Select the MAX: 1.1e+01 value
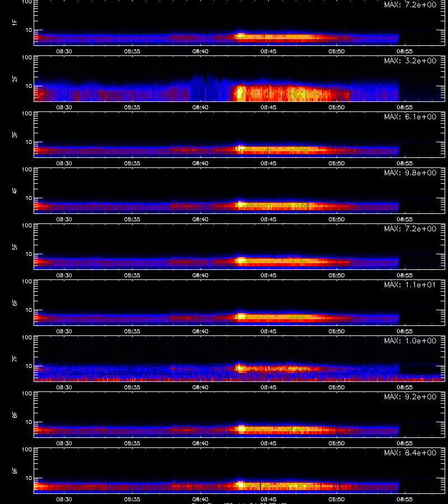Image resolution: width=448 pixels, height=504 pixels. 410,285
